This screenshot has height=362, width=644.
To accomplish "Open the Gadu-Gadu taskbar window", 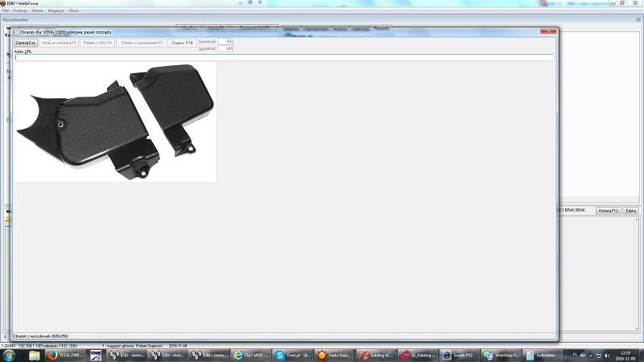I will [334, 356].
